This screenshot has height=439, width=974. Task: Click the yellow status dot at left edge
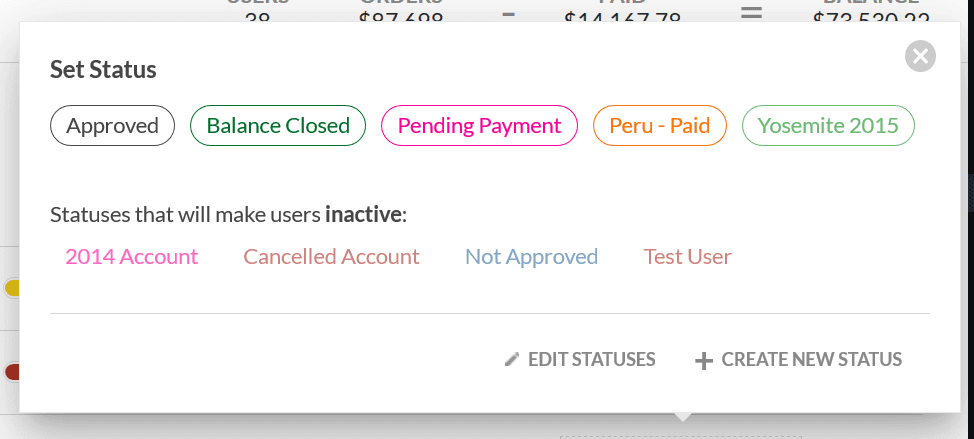point(12,288)
